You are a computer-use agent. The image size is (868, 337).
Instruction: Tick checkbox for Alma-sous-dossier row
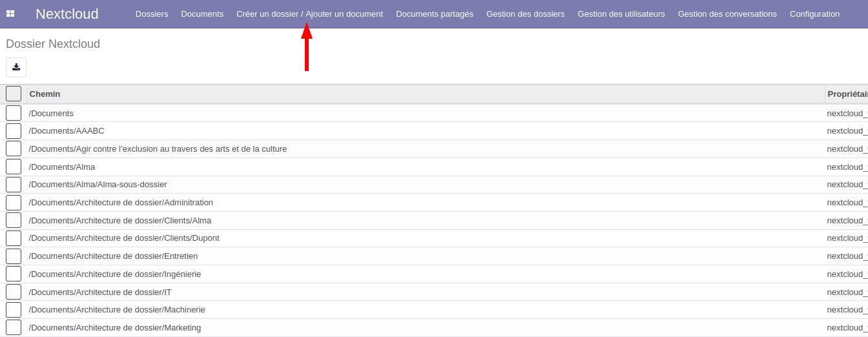coord(14,185)
